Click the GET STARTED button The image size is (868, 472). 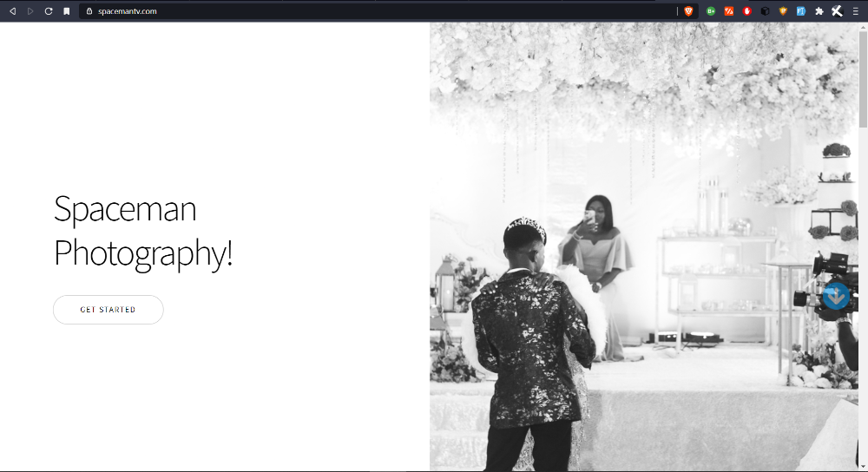(x=108, y=310)
